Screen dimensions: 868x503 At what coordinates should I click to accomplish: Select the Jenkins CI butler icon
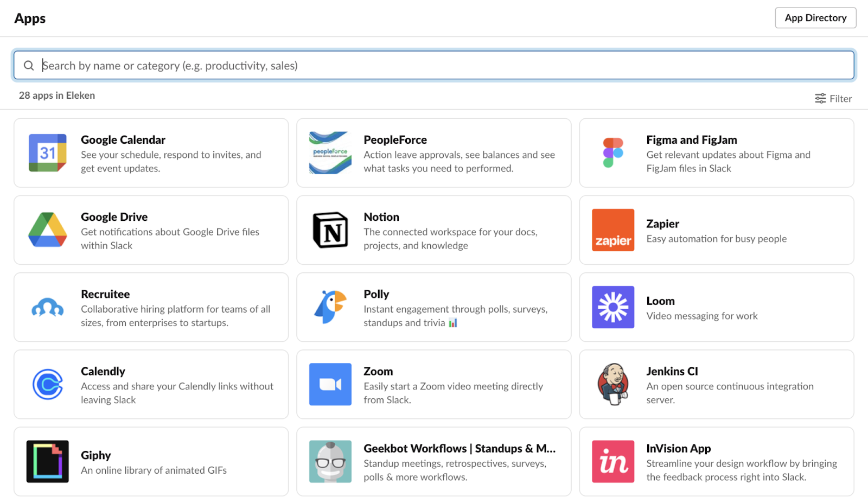[613, 384]
